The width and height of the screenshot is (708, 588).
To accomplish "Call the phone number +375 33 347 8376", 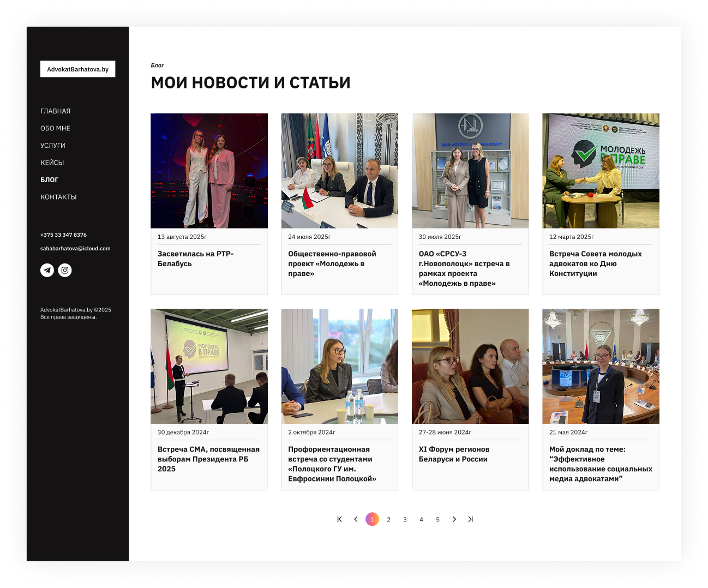I will coord(63,235).
